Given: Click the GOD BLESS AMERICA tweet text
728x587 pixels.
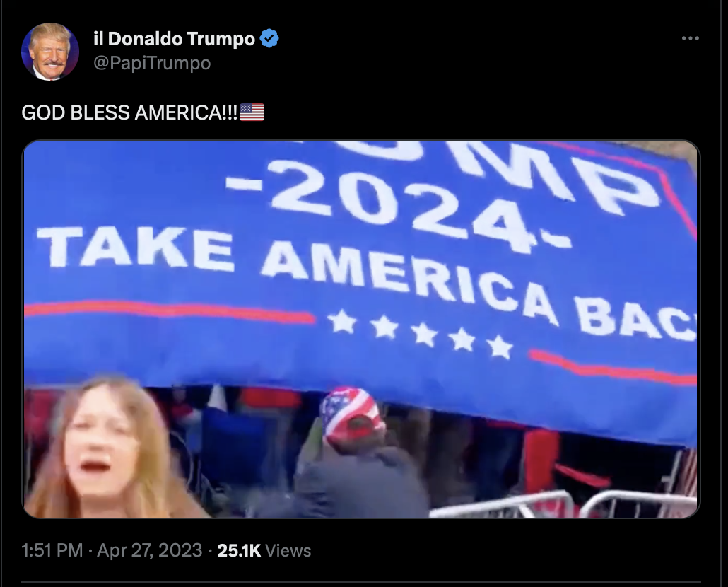Looking at the screenshot, I should tap(129, 112).
